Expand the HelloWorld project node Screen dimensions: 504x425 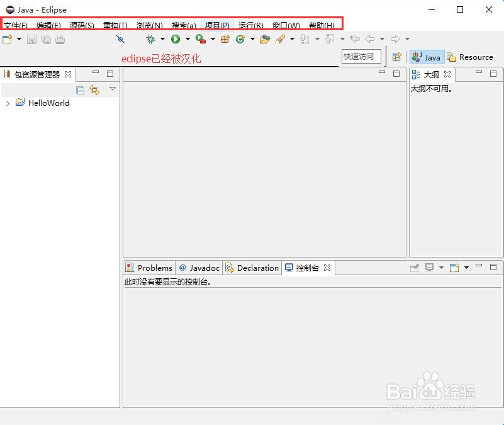coord(8,103)
